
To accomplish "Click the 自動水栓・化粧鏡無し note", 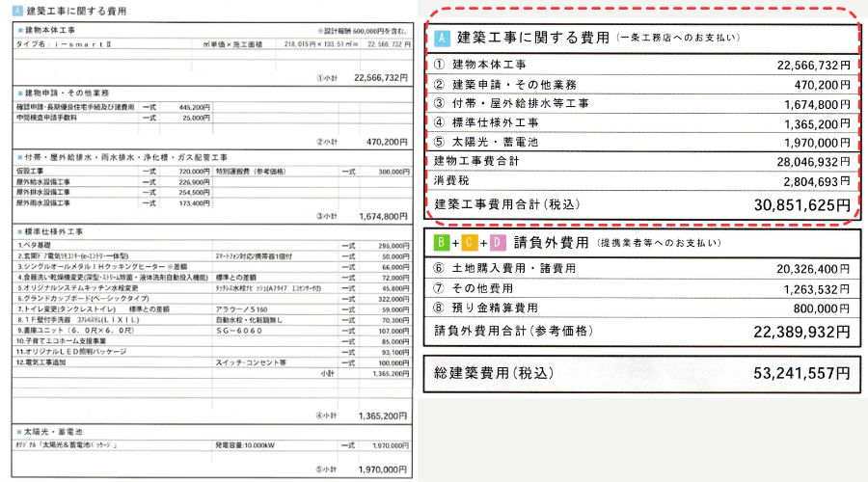I will [249, 320].
